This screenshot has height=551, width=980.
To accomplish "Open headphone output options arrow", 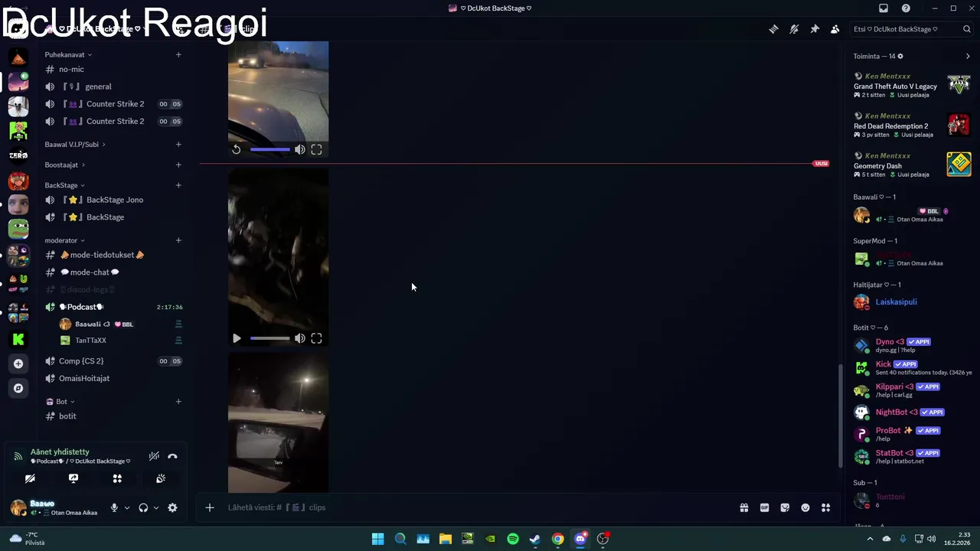I will click(156, 507).
